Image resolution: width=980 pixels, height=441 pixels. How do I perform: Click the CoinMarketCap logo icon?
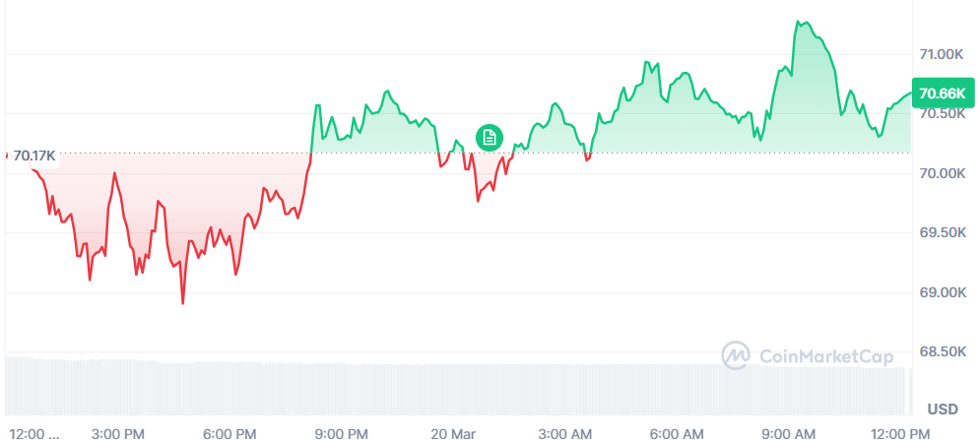click(x=737, y=355)
